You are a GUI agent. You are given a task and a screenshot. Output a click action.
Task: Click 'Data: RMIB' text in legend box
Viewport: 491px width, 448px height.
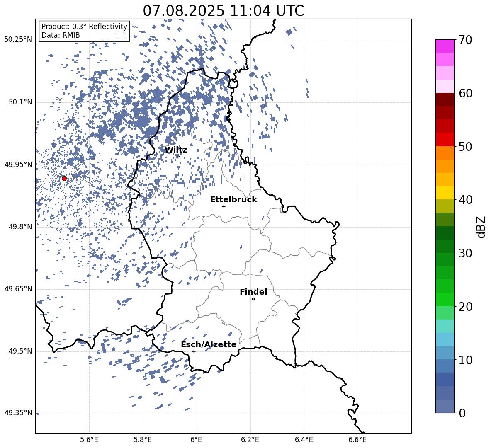tap(61, 35)
